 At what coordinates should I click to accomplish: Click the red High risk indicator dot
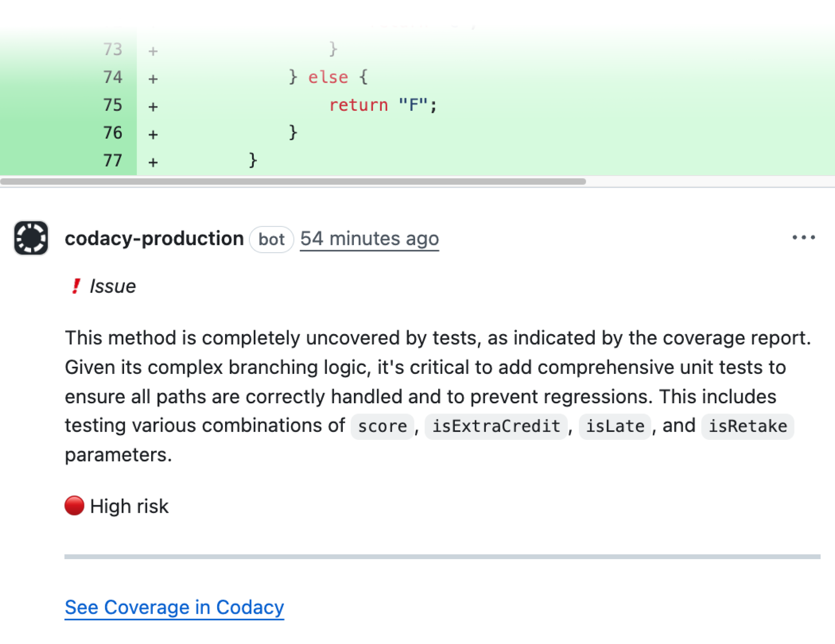pos(74,506)
